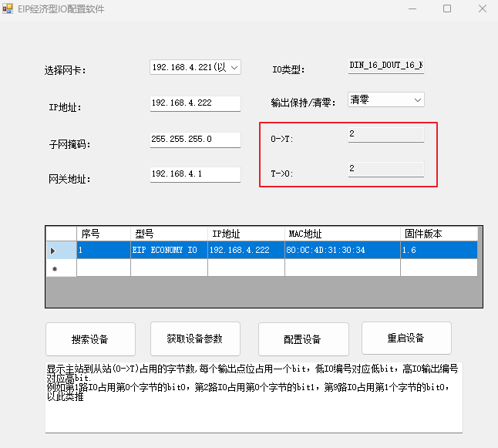This screenshot has height=448, width=498.
Task: Click the gateway address field 192.168.4.1
Action: point(195,174)
